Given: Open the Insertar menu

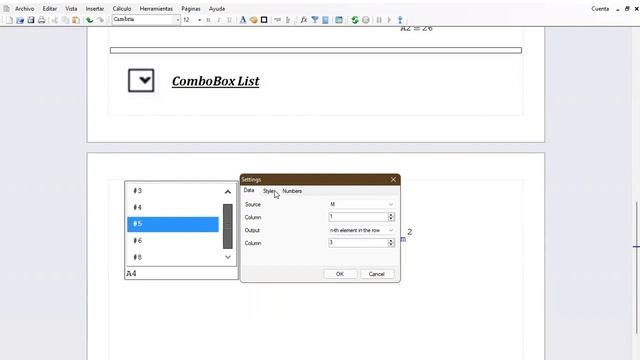Looking at the screenshot, I should (x=95, y=9).
